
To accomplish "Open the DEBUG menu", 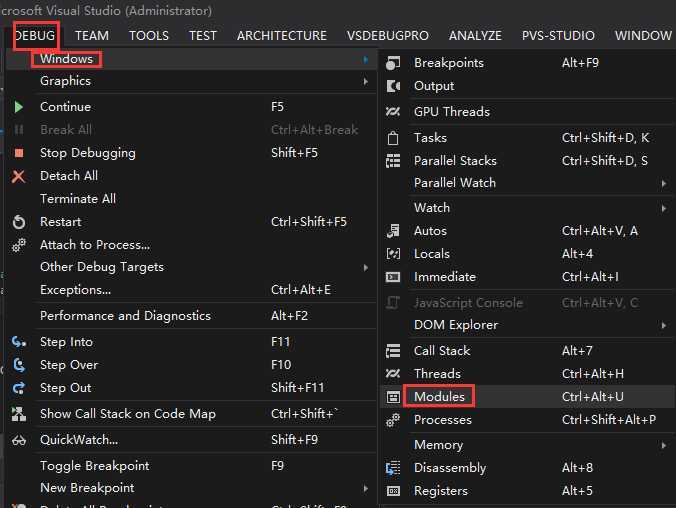I will [35, 35].
